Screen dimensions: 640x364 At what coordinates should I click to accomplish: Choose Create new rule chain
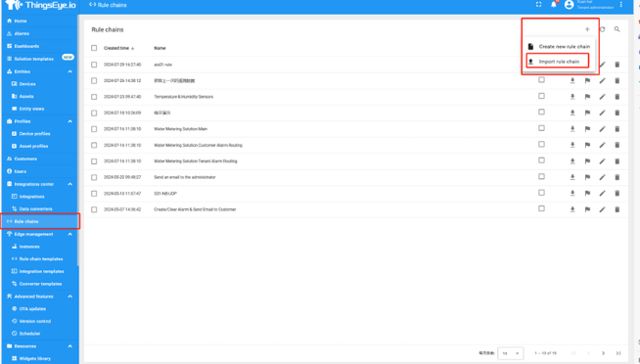[x=559, y=47]
